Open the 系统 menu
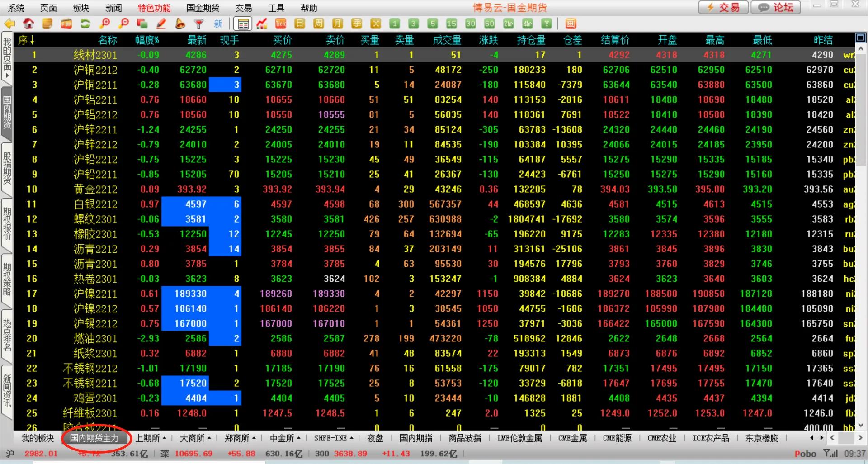 [16, 8]
